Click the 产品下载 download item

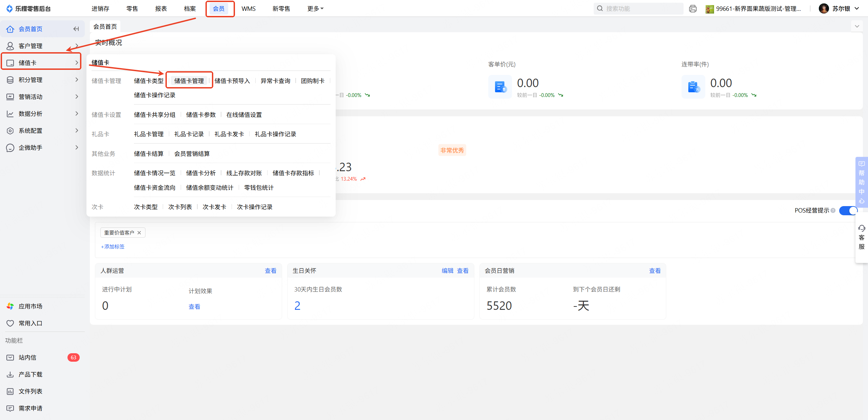point(30,374)
